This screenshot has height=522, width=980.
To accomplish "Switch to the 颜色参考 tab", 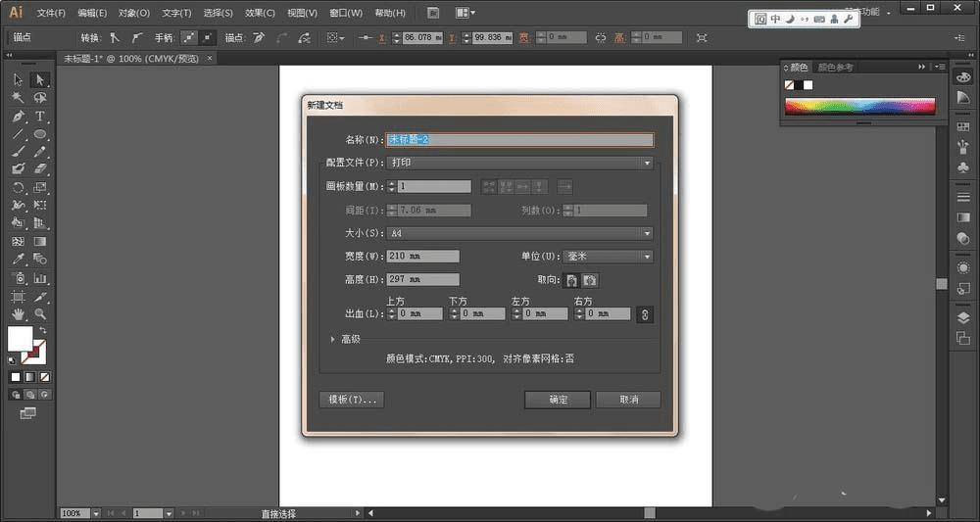I will (836, 67).
